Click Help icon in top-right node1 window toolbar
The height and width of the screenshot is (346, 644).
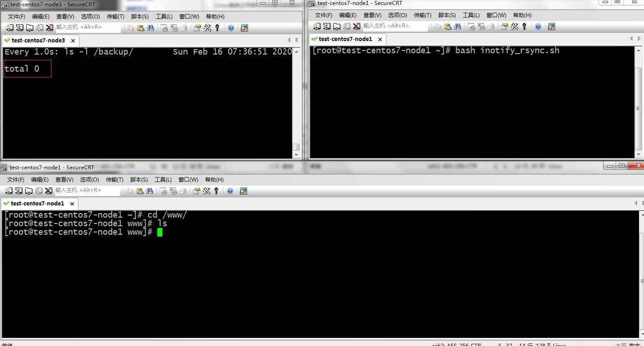[538, 27]
